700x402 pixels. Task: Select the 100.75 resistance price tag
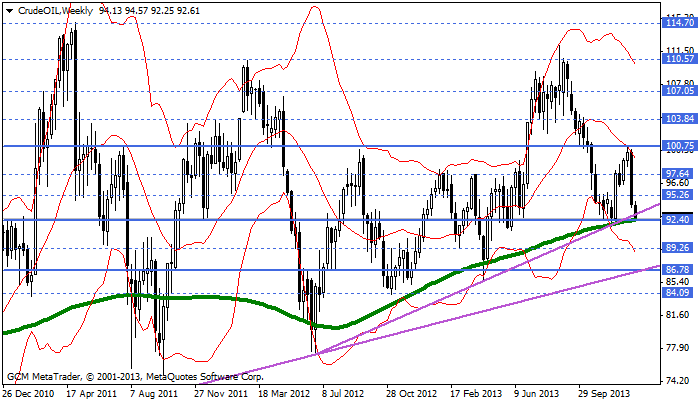678,146
